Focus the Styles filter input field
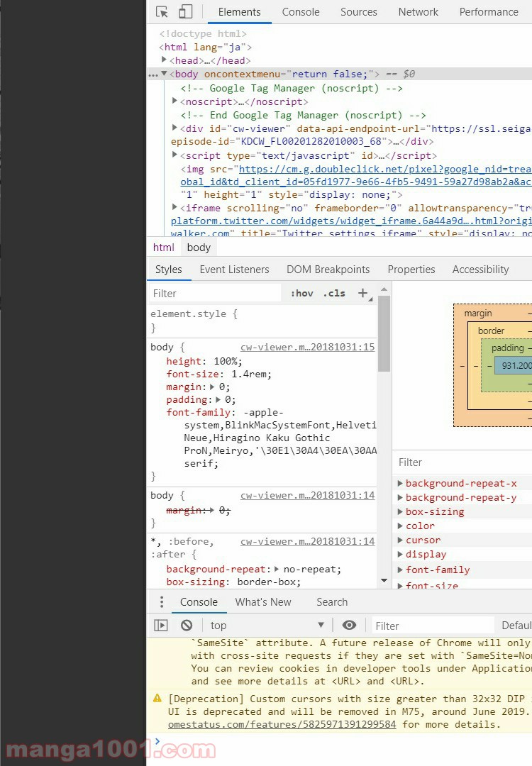The image size is (532, 766). (215, 293)
